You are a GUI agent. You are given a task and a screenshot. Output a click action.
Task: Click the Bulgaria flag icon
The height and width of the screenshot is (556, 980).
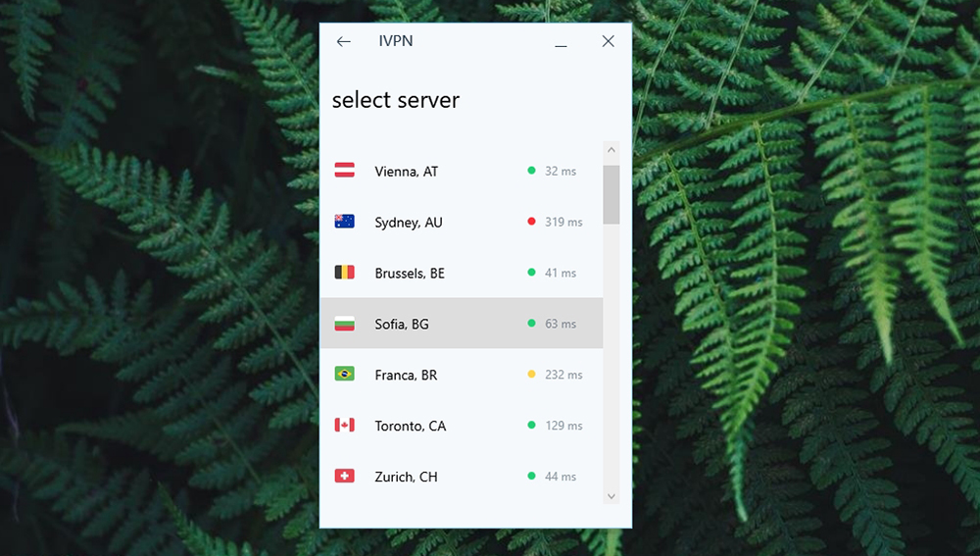344,324
